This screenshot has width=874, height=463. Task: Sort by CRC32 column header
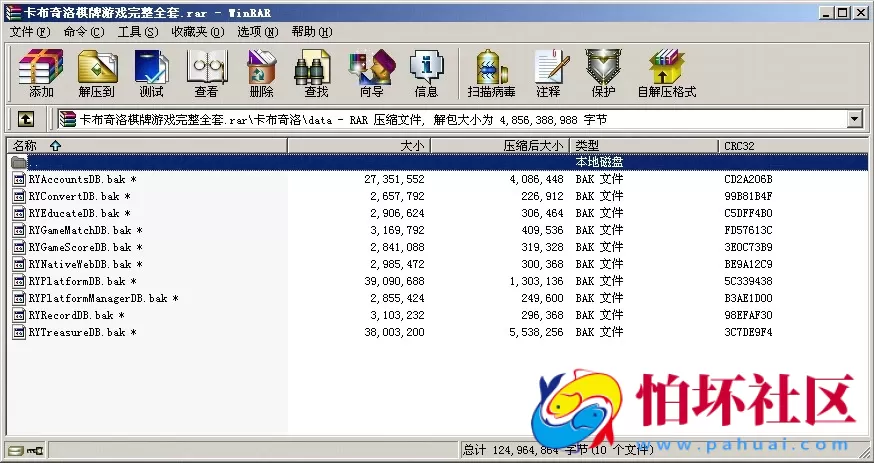[x=793, y=146]
